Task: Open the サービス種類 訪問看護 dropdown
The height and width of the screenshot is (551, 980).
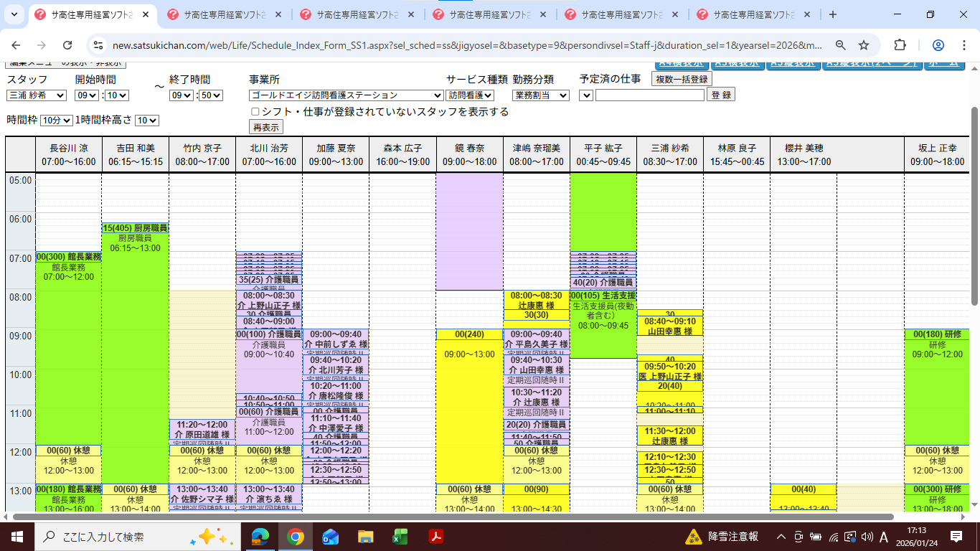Action: (x=470, y=95)
